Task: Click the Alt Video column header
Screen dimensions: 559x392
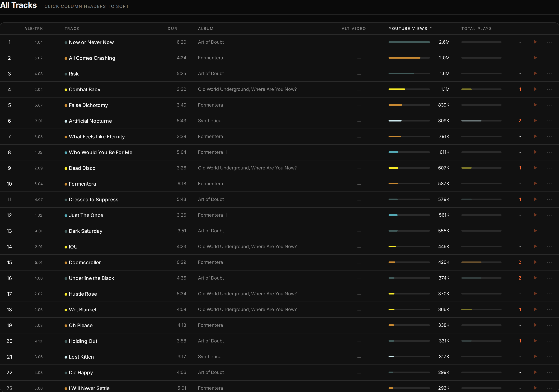Action: pos(354,29)
